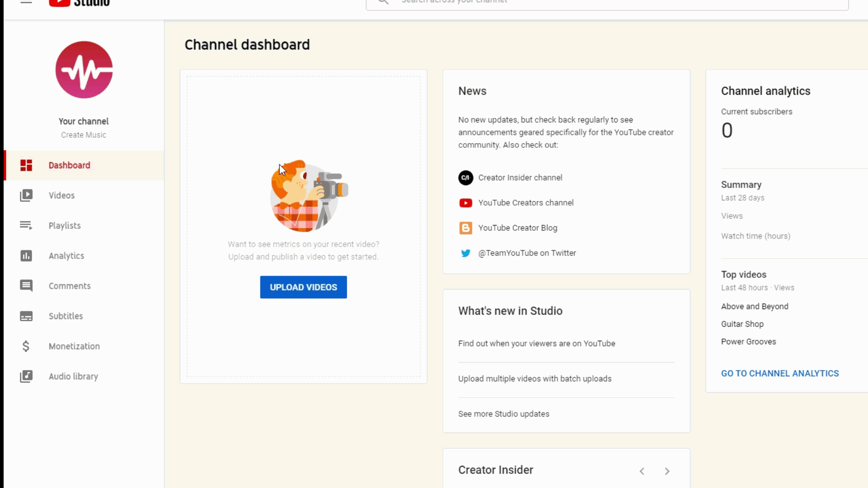Open 'Upload multiple videos with batch uploads'

click(x=535, y=379)
